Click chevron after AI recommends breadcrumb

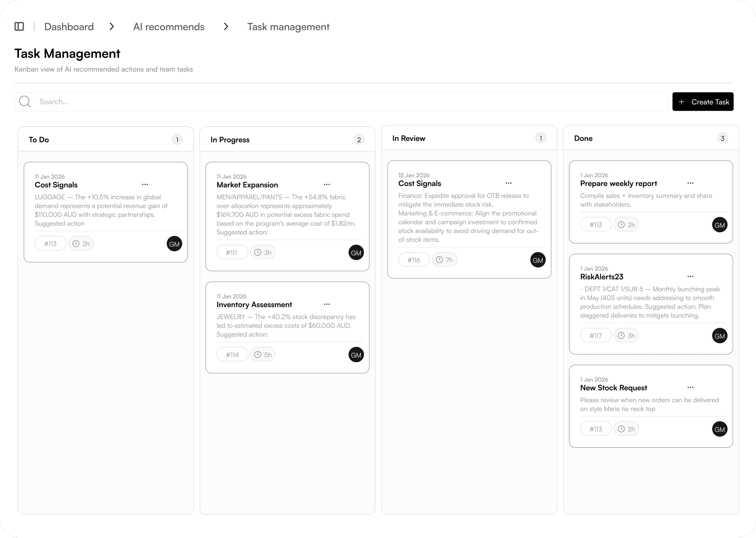point(226,27)
